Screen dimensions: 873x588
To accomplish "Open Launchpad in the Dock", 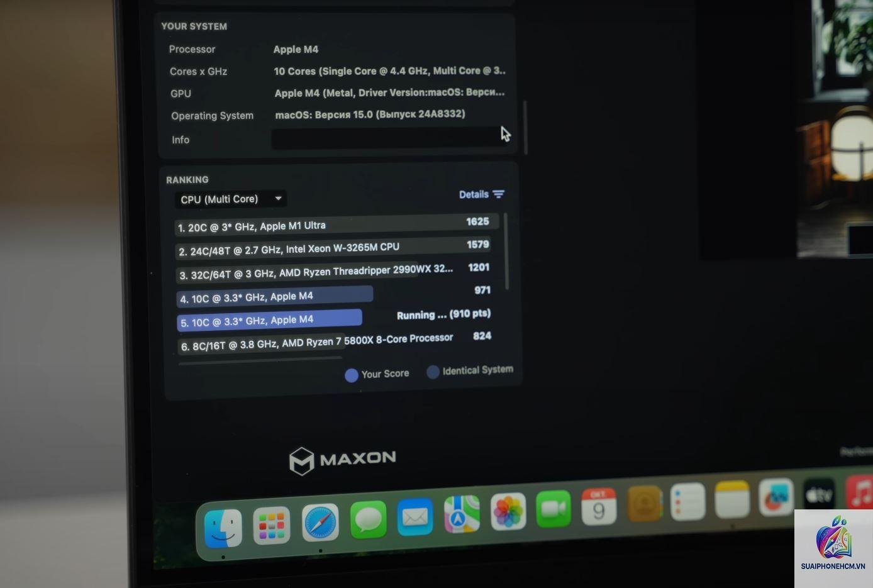I will click(272, 525).
